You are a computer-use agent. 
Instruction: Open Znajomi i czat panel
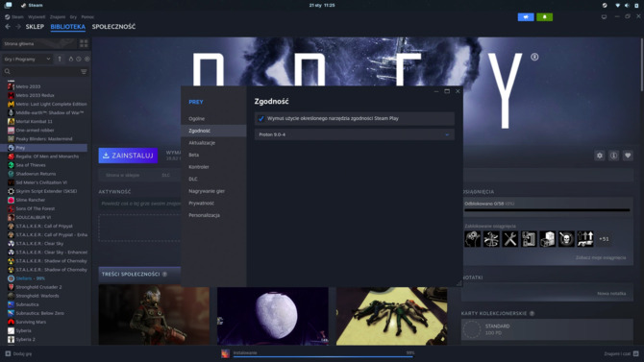(621, 353)
